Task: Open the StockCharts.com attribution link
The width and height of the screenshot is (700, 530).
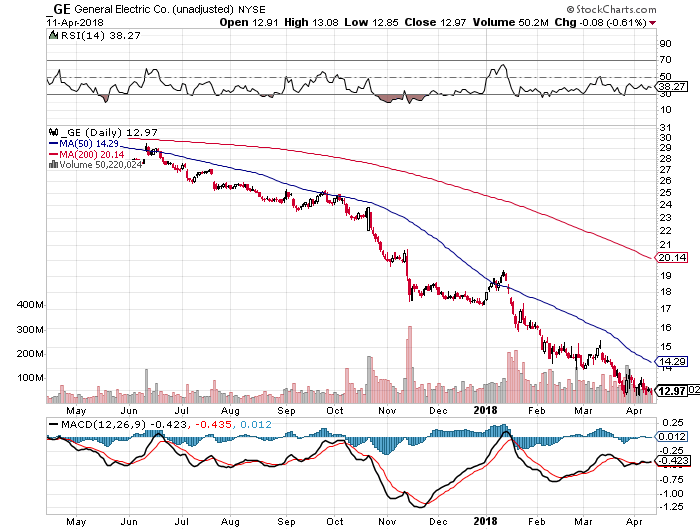Action: click(611, 9)
